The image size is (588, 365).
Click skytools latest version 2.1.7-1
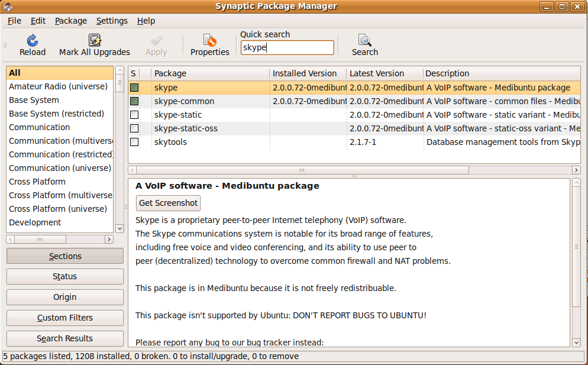tap(363, 142)
